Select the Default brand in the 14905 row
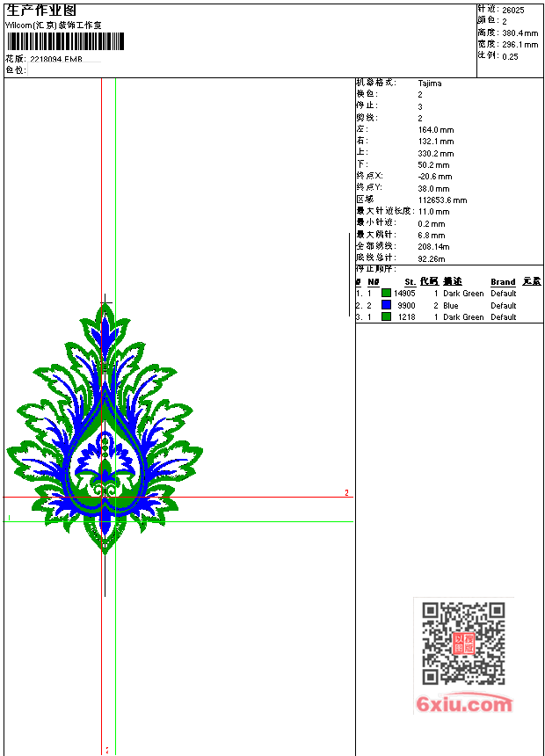This screenshot has height=756, width=545. (503, 293)
